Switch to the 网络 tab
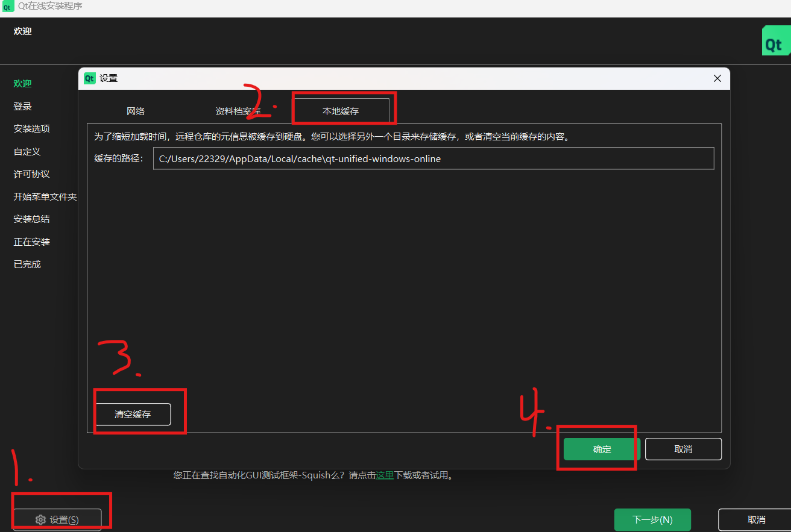Screen dimensions: 791x532 tap(136, 111)
